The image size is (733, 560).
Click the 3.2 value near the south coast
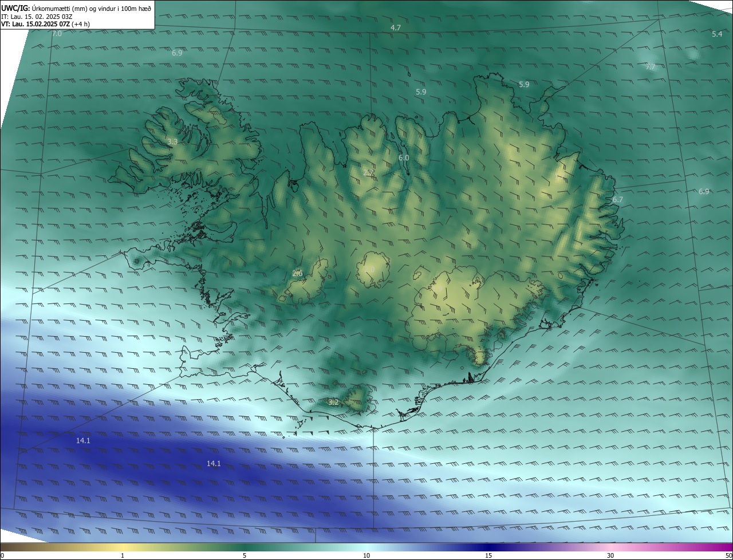[333, 403]
